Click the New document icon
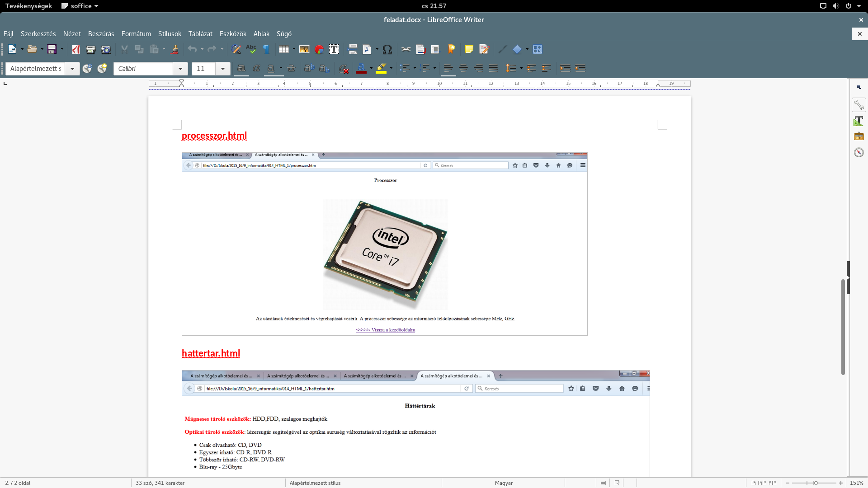The image size is (868, 488). pyautogui.click(x=12, y=49)
